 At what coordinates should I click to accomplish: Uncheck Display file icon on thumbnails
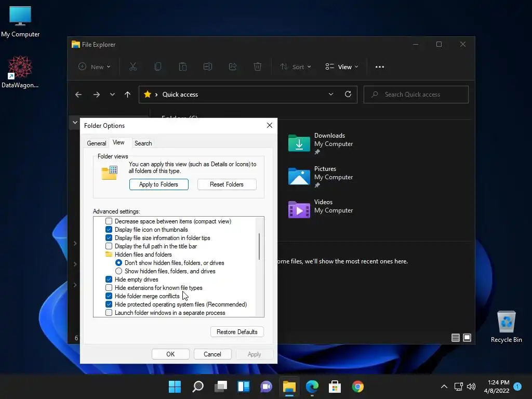tap(109, 230)
